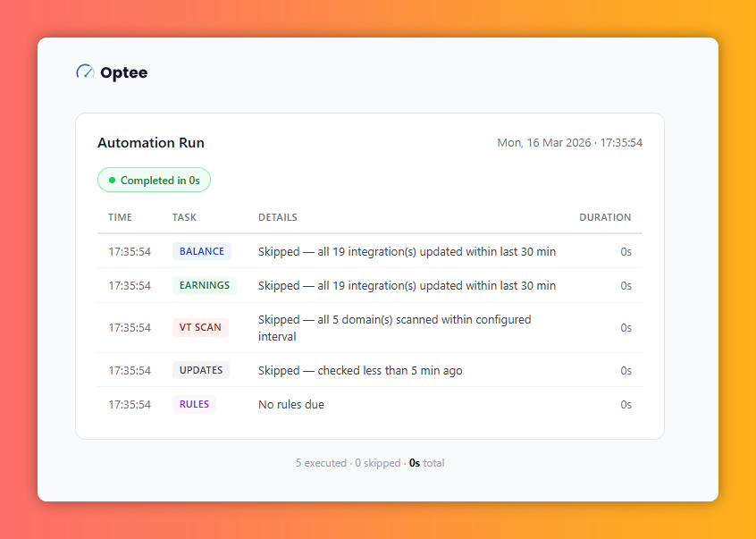Click the Optee speedometer logo icon
Image resolution: width=756 pixels, height=539 pixels.
(x=85, y=72)
